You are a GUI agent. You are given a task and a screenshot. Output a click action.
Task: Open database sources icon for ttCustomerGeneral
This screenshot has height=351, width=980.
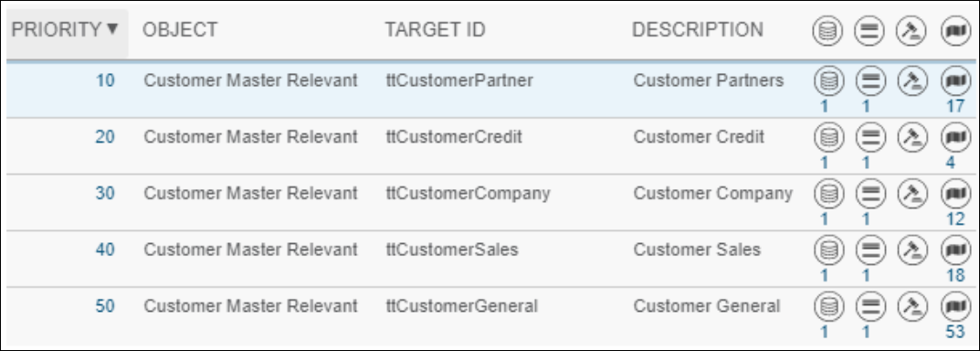(828, 306)
